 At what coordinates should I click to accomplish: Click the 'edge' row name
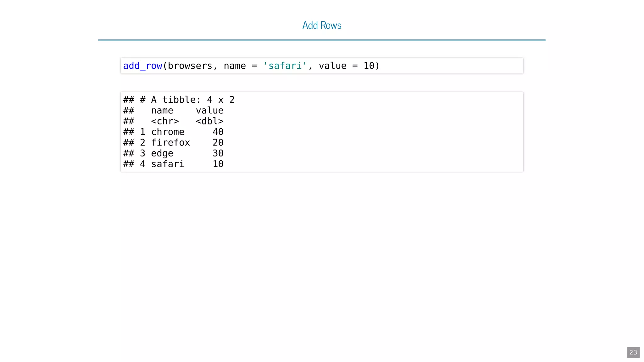(162, 153)
